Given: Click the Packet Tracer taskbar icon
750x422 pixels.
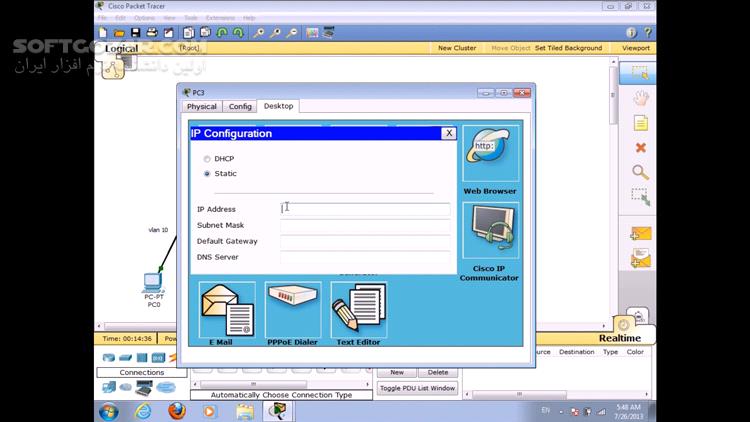Looking at the screenshot, I should (278, 411).
